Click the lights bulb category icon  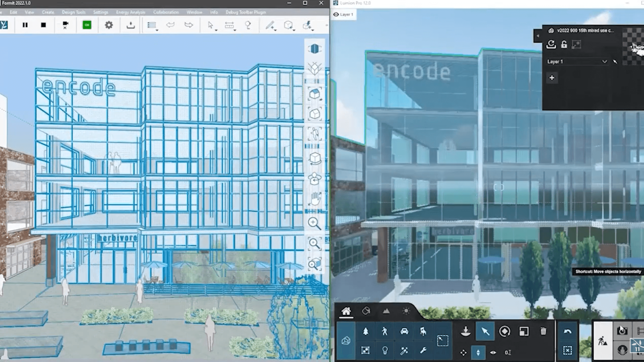click(385, 350)
